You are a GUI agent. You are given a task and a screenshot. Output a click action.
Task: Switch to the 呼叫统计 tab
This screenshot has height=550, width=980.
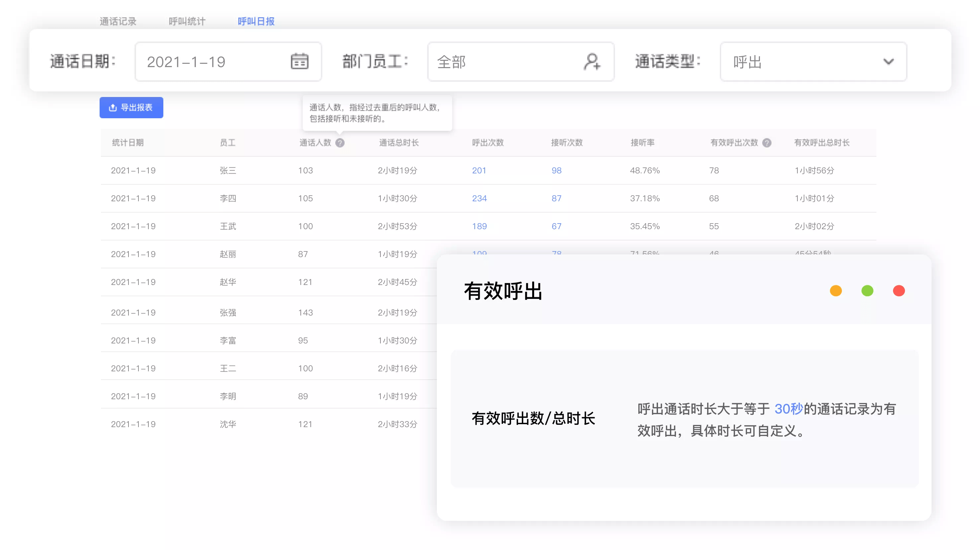point(187,21)
